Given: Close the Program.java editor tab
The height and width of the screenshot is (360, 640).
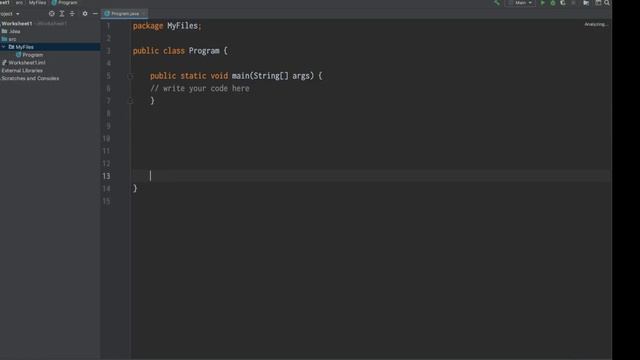Looking at the screenshot, I should (144, 13).
